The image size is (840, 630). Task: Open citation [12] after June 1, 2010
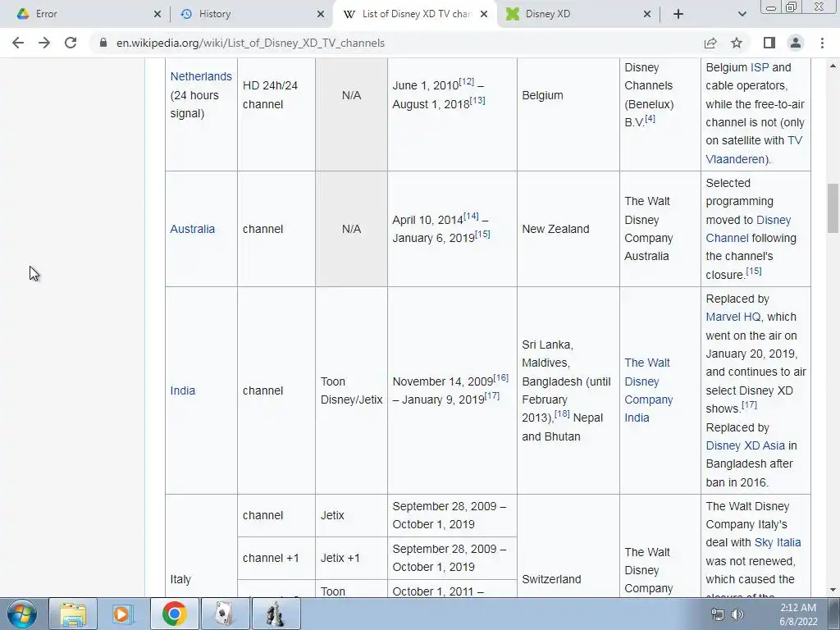click(467, 81)
